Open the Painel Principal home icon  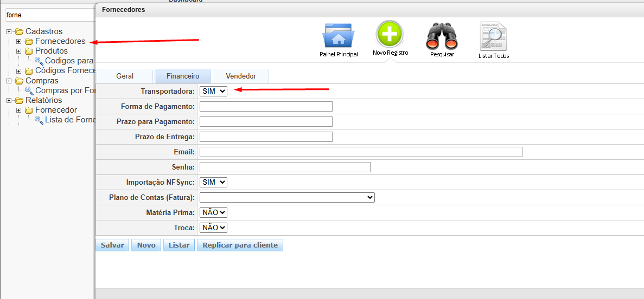(x=338, y=36)
